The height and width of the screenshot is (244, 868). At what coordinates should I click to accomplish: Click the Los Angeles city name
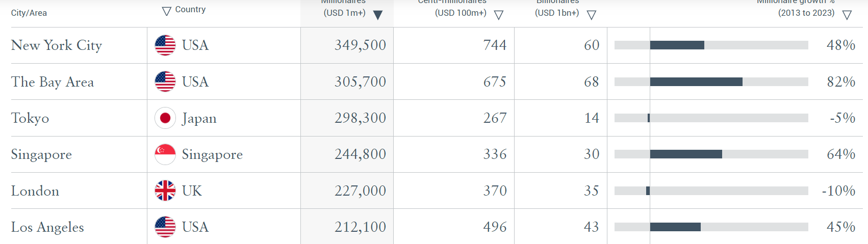click(47, 227)
